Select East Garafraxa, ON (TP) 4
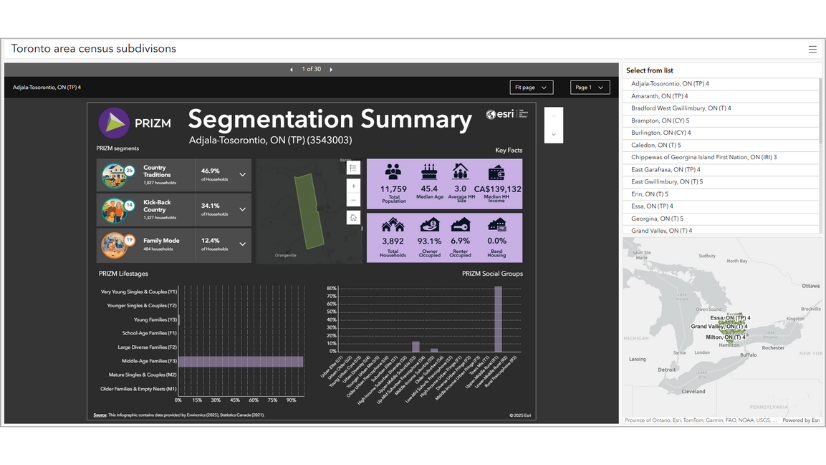The image size is (826, 465). (x=721, y=170)
